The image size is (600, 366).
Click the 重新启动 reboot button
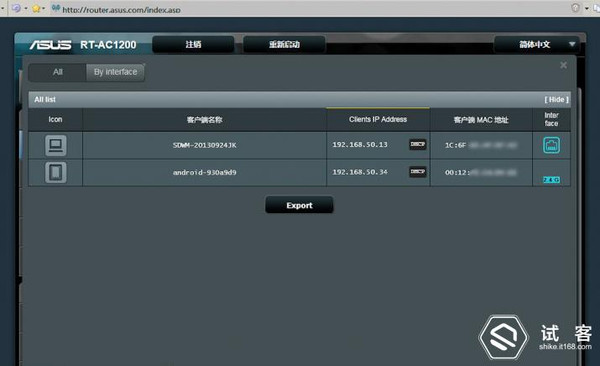point(284,44)
